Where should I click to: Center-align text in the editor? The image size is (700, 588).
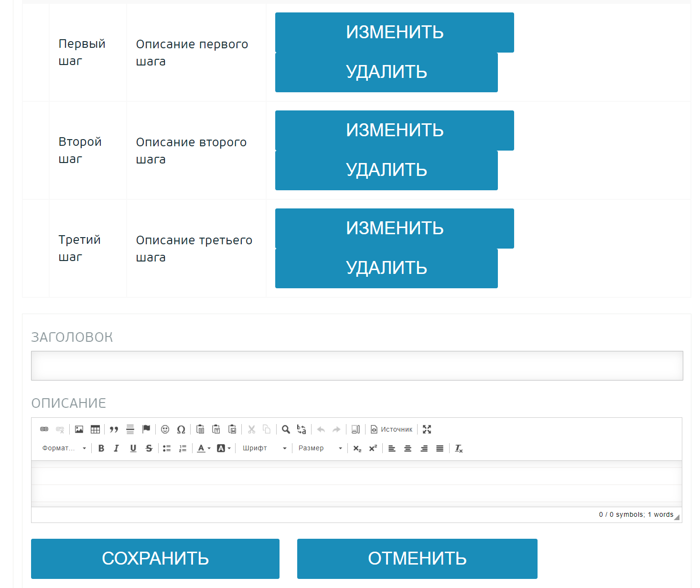[408, 448]
